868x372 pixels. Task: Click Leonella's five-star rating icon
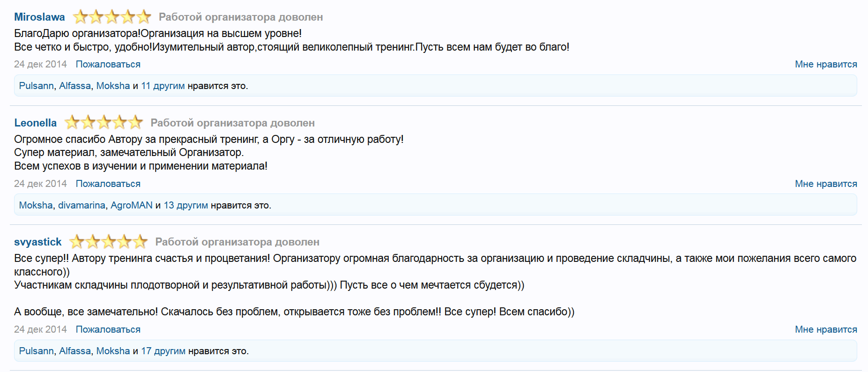tap(104, 123)
